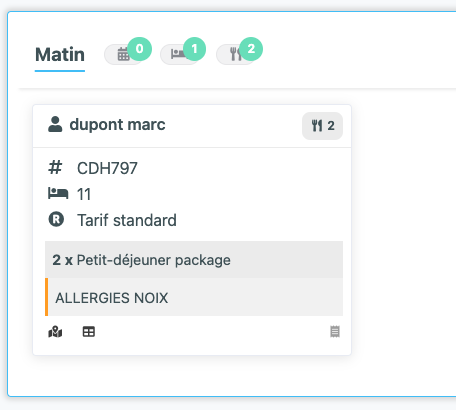Image resolution: width=456 pixels, height=410 pixels.
Task: Click the person icon beside dupont marc
Action: tap(55, 124)
